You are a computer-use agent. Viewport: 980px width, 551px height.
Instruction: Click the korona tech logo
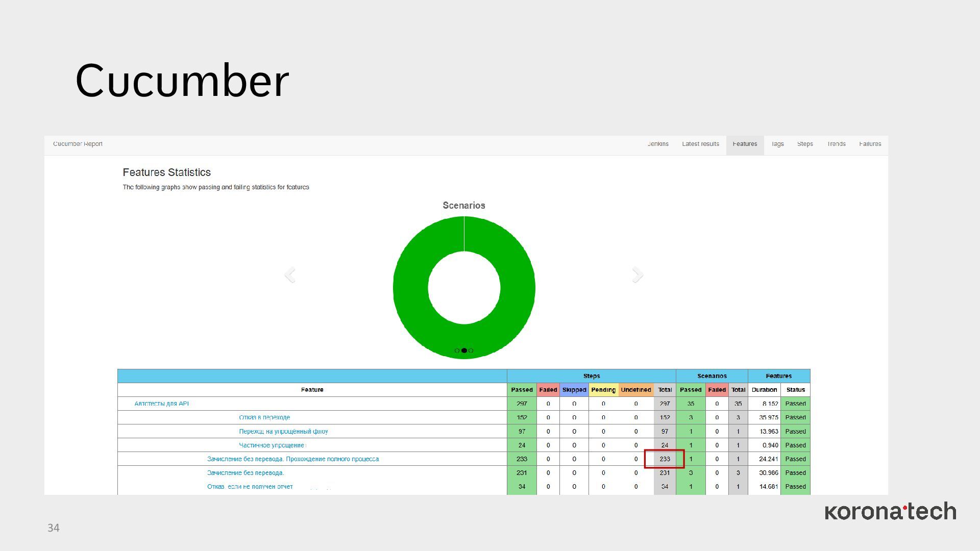[x=890, y=512]
